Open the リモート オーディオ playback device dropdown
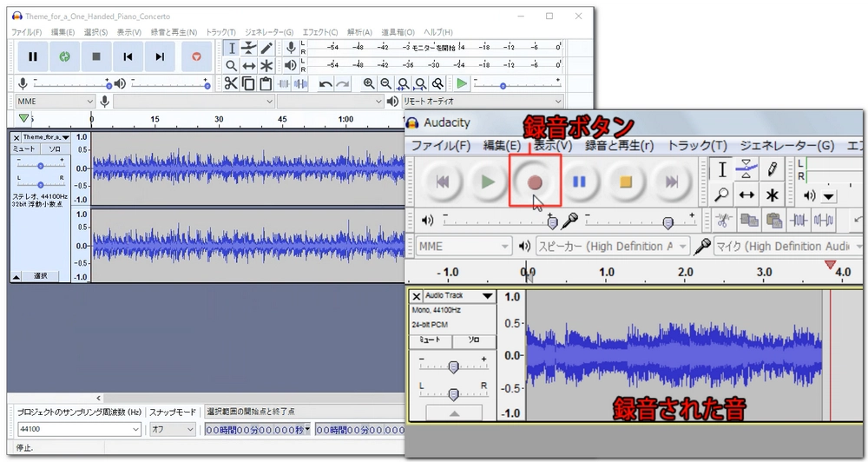 (482, 102)
